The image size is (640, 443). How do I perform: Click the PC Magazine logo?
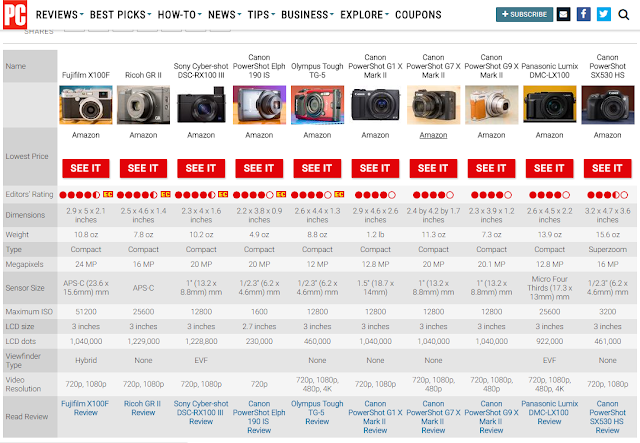pos(15,15)
